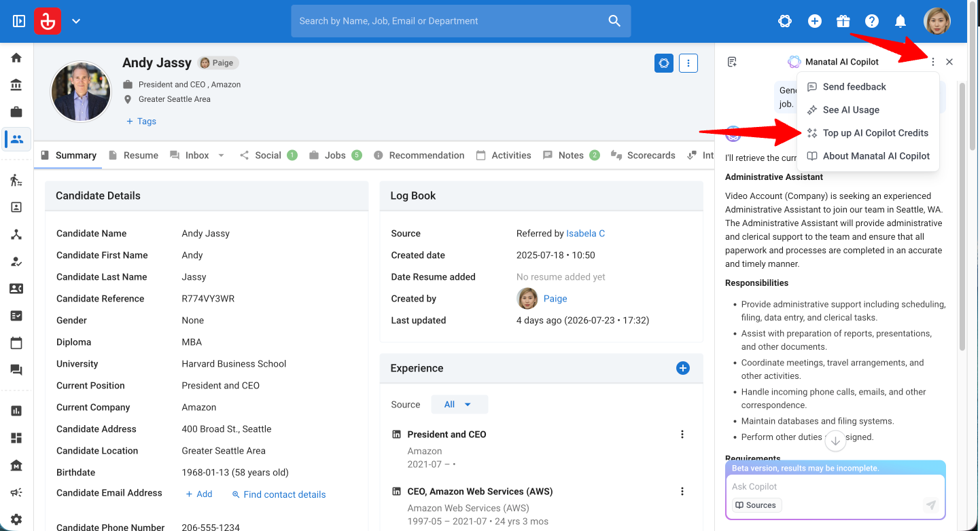Click the help question mark icon
The height and width of the screenshot is (531, 980).
click(872, 21)
